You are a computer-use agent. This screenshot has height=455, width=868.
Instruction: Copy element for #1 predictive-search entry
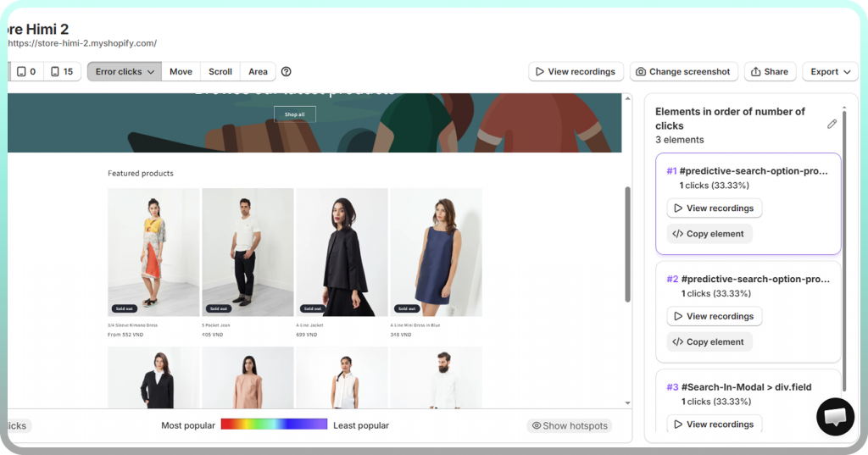pyautogui.click(x=709, y=234)
